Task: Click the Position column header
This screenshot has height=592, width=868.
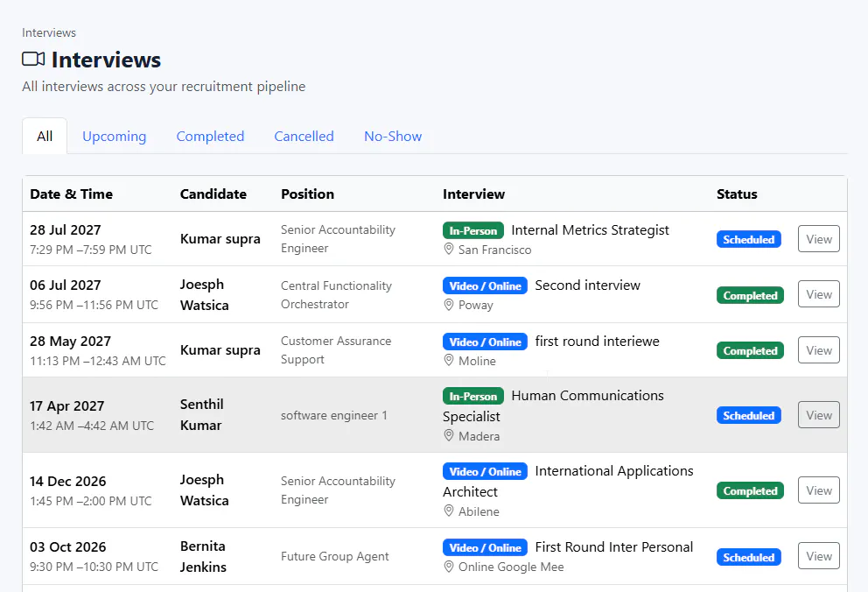Action: (x=307, y=194)
